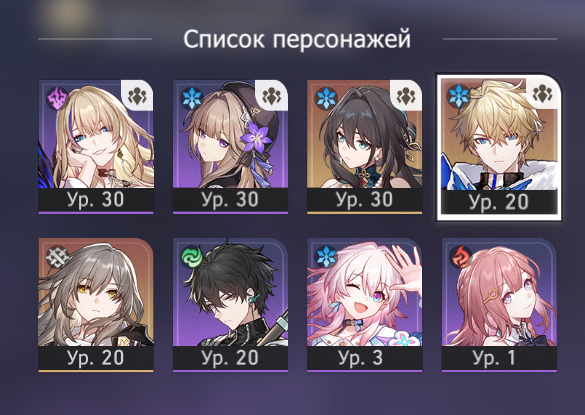
Task: Click the Список персонажей header
Action: click(x=297, y=39)
